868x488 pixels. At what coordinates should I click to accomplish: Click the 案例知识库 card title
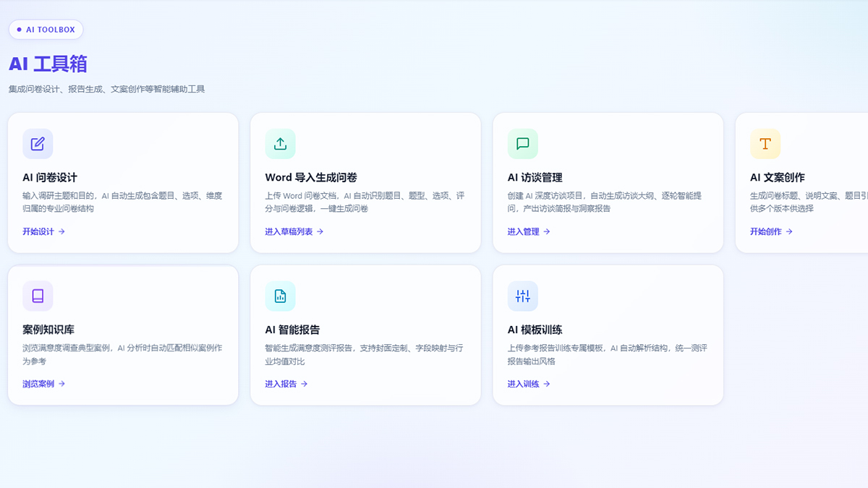coord(48,330)
